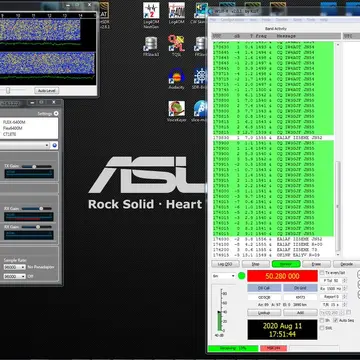Select Flex6400M in the radio list
The image size is (360, 360).
click(x=13, y=128)
